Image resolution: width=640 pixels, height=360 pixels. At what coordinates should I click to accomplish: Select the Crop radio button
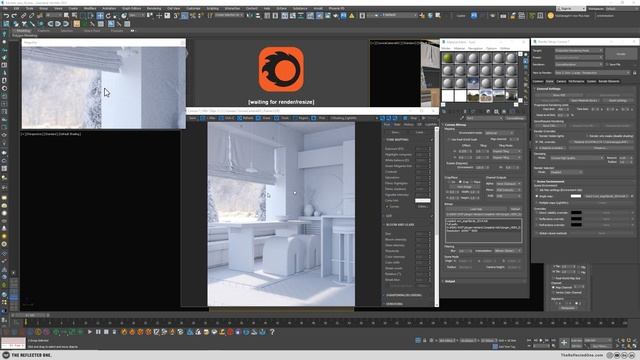pos(460,182)
